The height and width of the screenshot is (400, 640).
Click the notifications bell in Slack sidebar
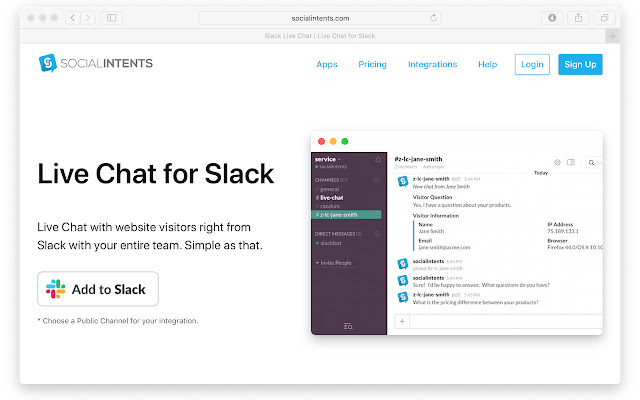tap(378, 160)
